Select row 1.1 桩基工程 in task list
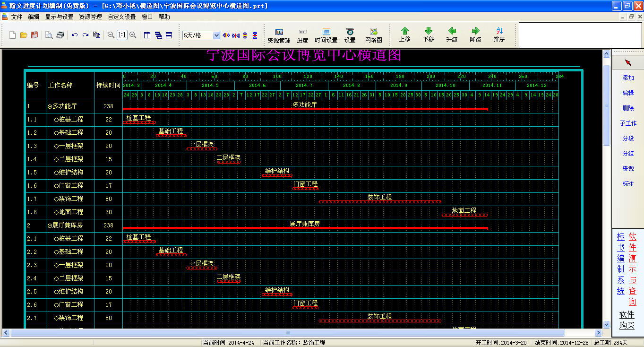This screenshot has width=644, height=347. 74,120
